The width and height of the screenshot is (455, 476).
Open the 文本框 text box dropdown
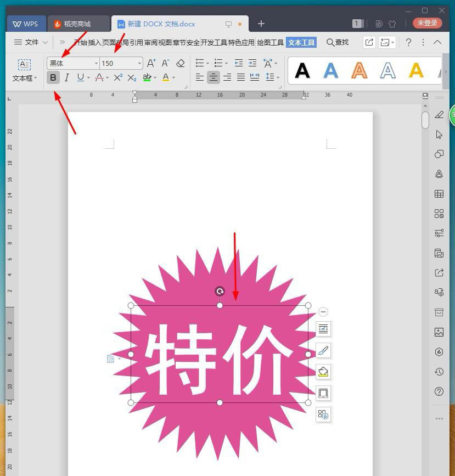coord(24,78)
